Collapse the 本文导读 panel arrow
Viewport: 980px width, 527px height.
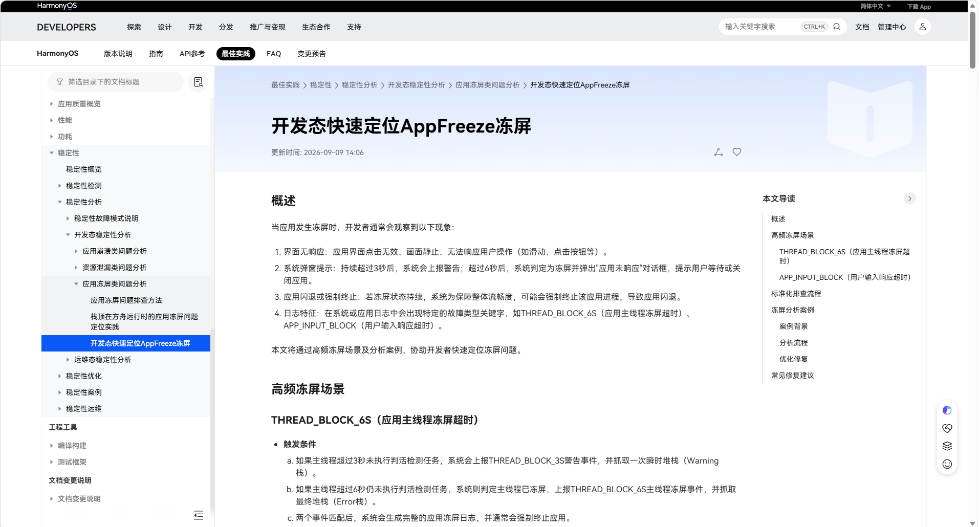coord(909,199)
